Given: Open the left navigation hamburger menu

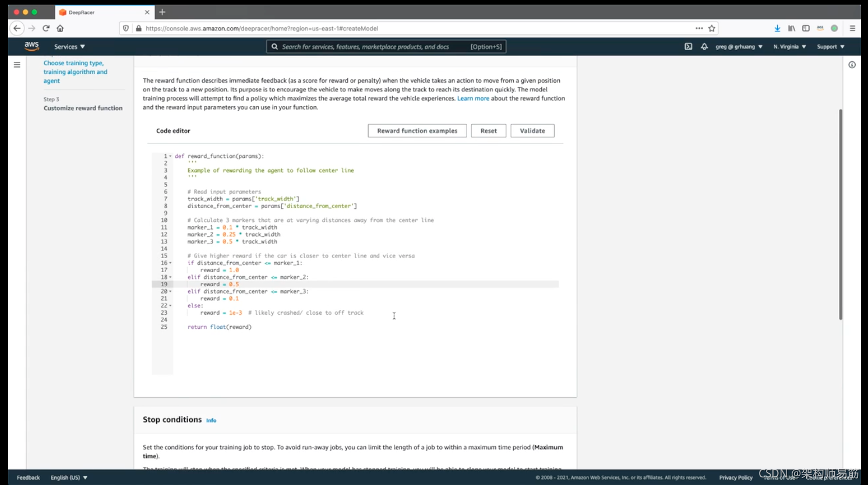Looking at the screenshot, I should coord(17,65).
